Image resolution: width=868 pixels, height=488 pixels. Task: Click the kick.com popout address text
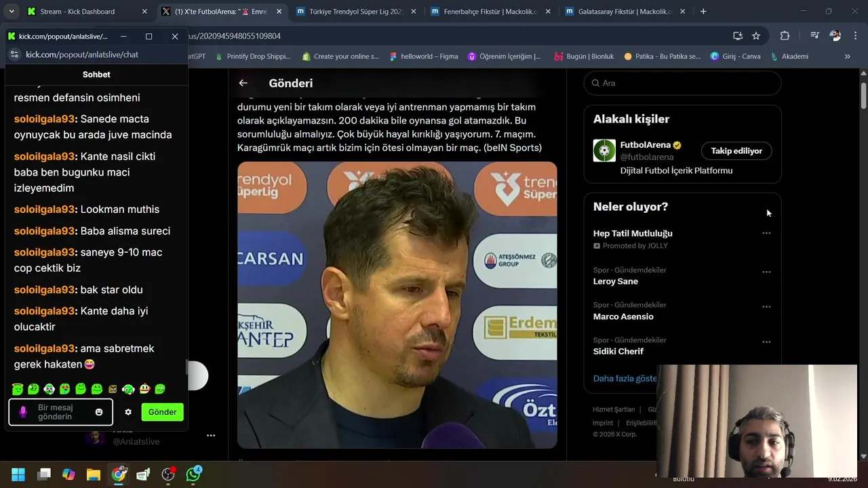[82, 54]
